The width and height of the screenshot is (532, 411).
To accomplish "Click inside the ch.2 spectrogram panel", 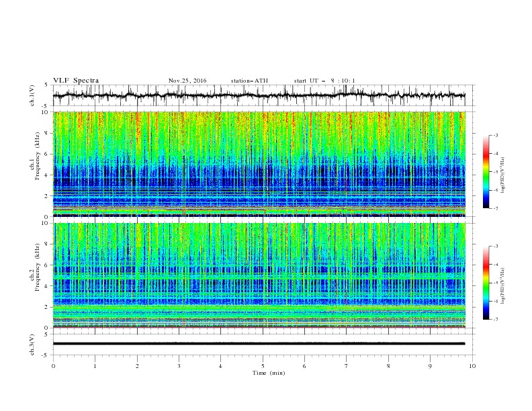I will pos(259,275).
